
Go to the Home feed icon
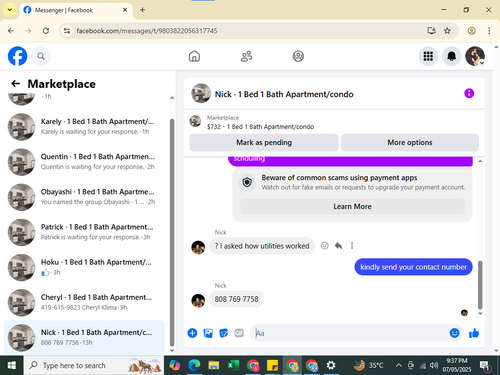tap(194, 56)
